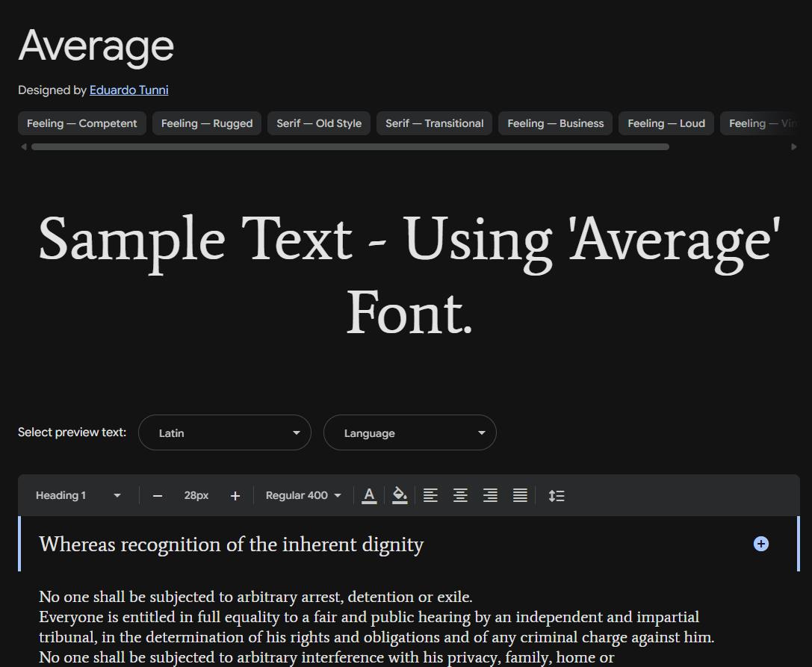Select the Feeling — Loud tag
The image size is (812, 667).
666,123
